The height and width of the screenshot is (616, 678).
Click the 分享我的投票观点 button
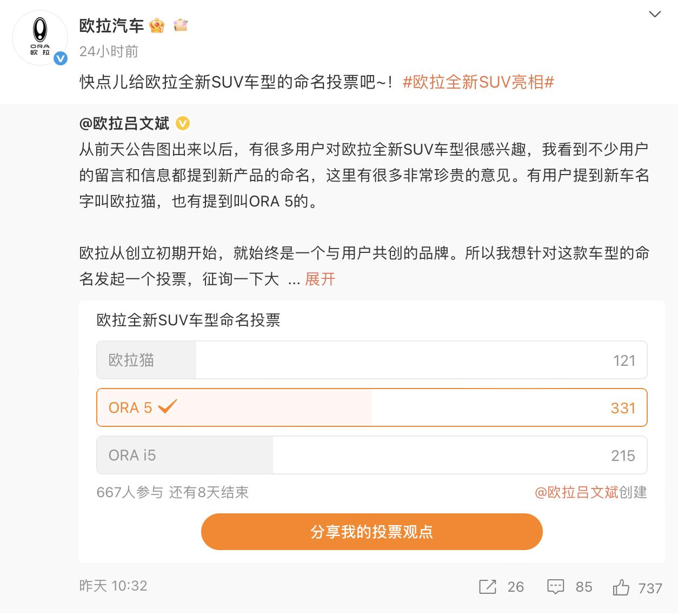coord(371,532)
